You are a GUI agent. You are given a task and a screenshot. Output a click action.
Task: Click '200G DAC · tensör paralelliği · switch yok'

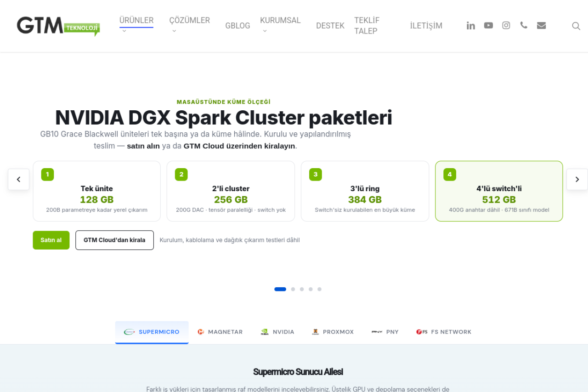tap(231, 210)
